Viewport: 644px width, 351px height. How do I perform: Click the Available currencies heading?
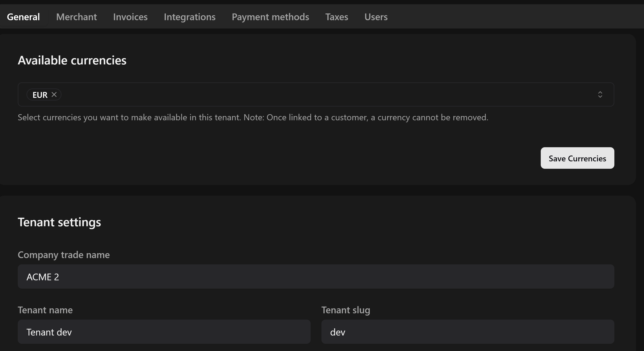[x=72, y=60]
